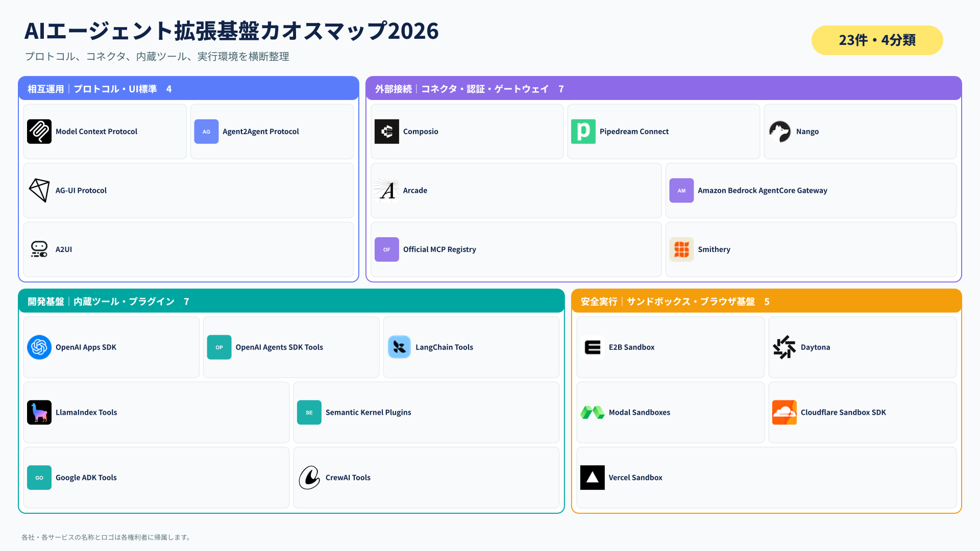Click the AG-UI Protocol label
The image size is (980, 551).
(x=81, y=190)
